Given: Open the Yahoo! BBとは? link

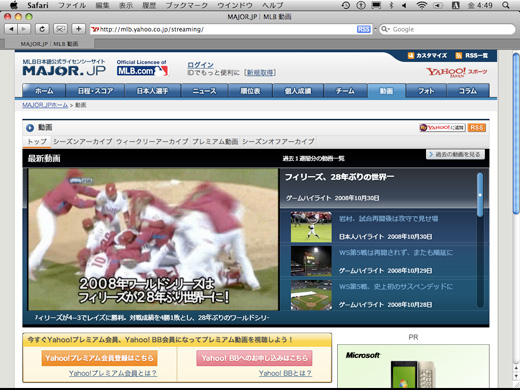Looking at the screenshot, I should pyautogui.click(x=285, y=373).
